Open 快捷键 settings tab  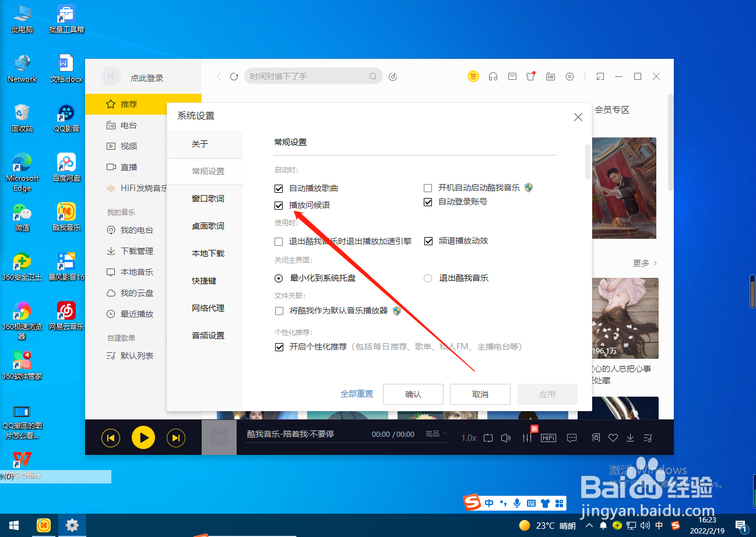click(x=204, y=281)
